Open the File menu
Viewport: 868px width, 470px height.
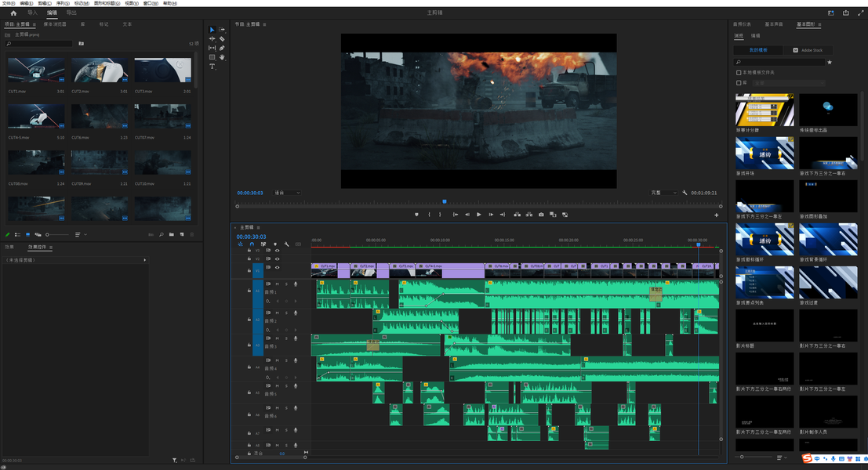(x=8, y=3)
